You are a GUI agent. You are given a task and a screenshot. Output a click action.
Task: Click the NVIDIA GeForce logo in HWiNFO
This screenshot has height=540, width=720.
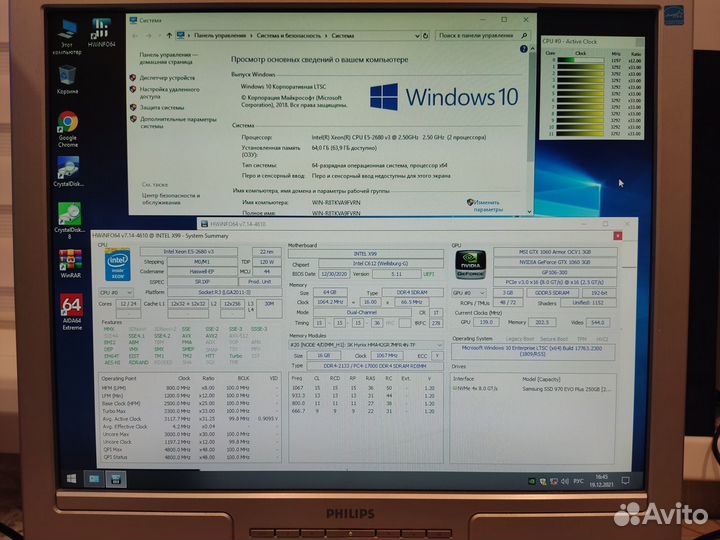[x=470, y=263]
